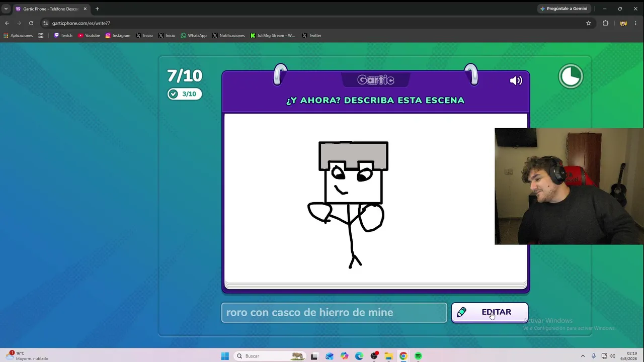Go back to the previous page
Viewport: 644px width, 362px height.
7,23
